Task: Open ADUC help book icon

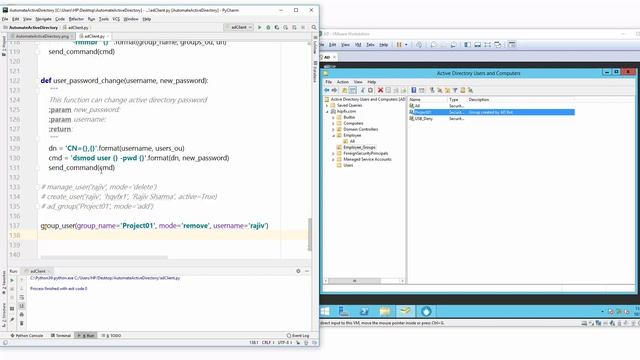Action: click(x=413, y=90)
